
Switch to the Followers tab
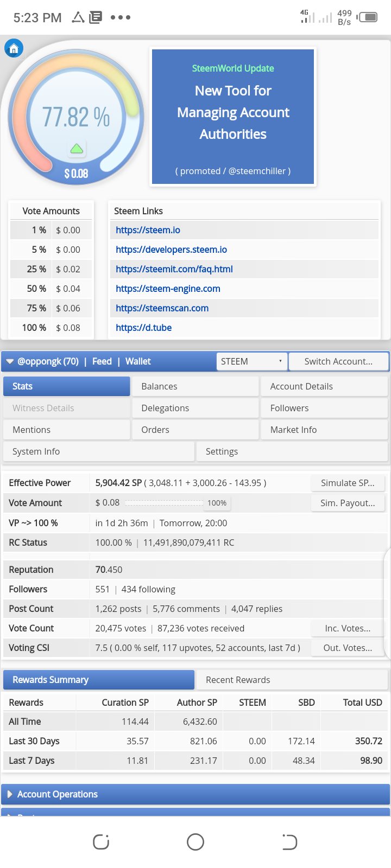(x=324, y=408)
